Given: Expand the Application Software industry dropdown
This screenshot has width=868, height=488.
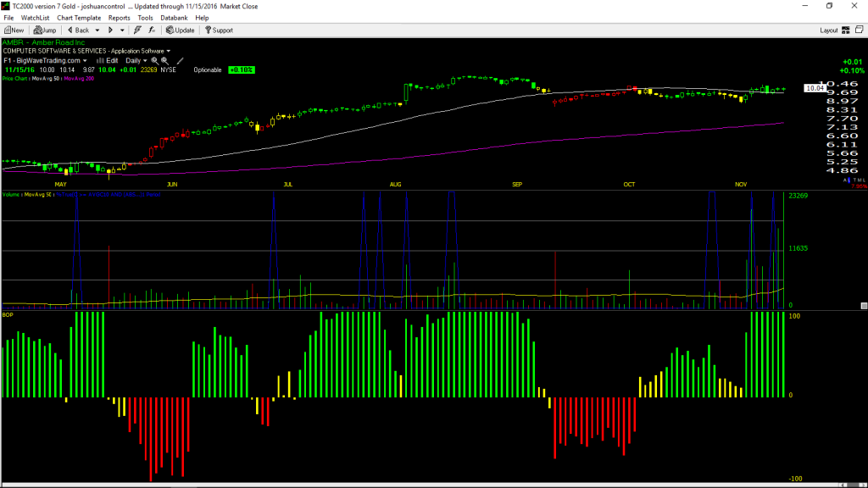Looking at the screenshot, I should [169, 51].
